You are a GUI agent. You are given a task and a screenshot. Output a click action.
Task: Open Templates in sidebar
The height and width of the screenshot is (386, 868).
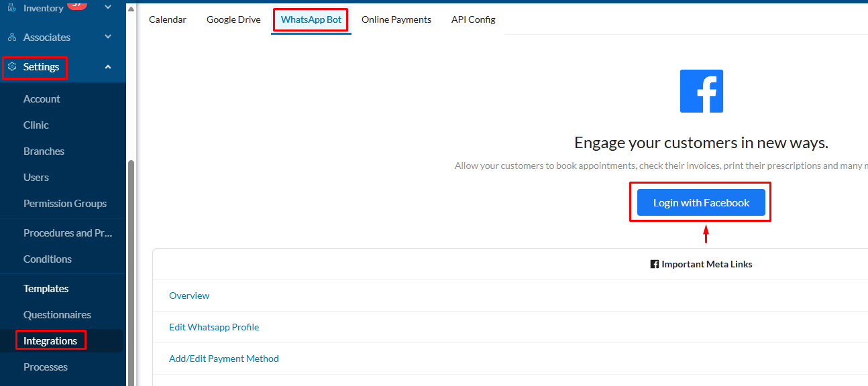coord(46,288)
